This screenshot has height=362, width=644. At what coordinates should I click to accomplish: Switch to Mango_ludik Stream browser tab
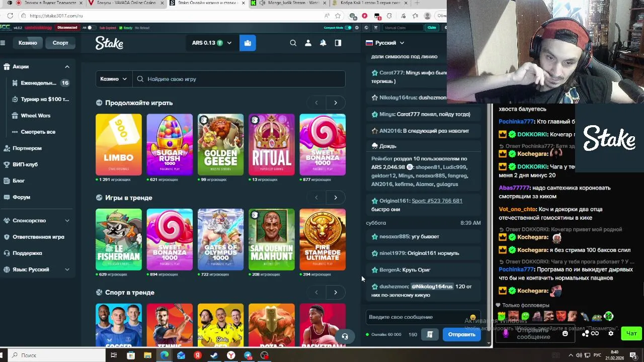(292, 3)
